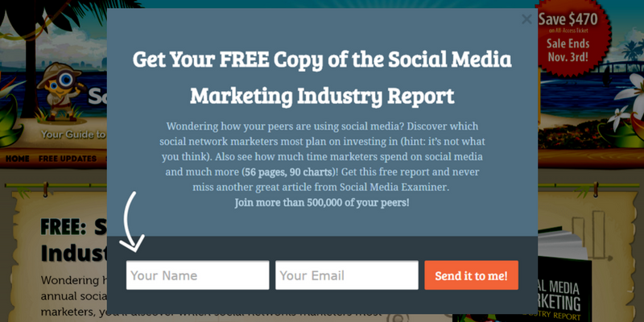Screen dimensions: 644x322
Task: Click the "Your Guide to" tagline
Action: [x=72, y=135]
